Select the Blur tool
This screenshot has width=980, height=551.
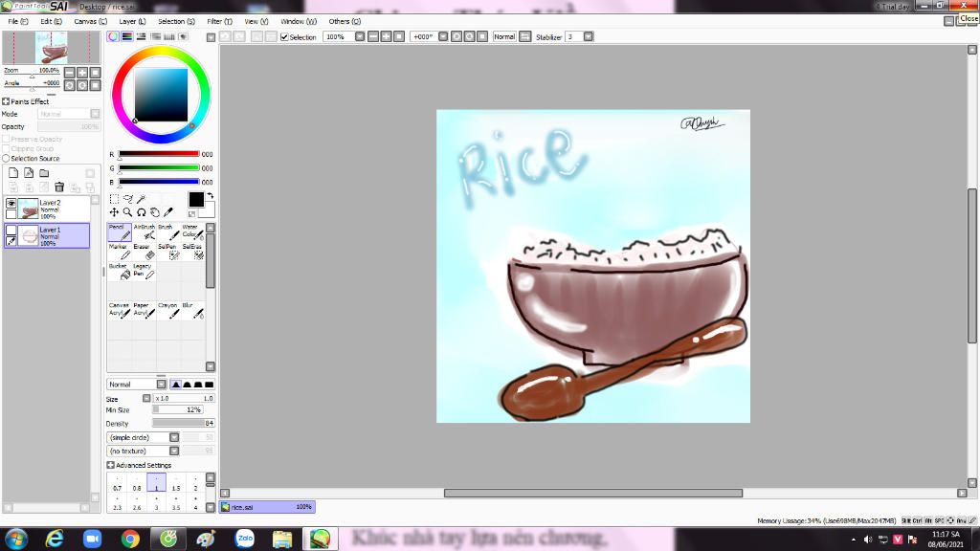tap(192, 310)
